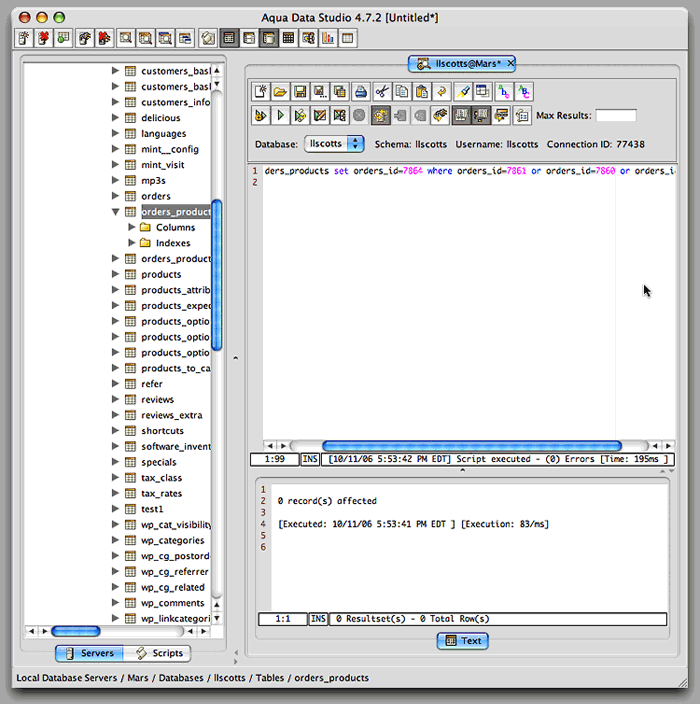
Task: Select the specials table in tree
Action: click(158, 462)
